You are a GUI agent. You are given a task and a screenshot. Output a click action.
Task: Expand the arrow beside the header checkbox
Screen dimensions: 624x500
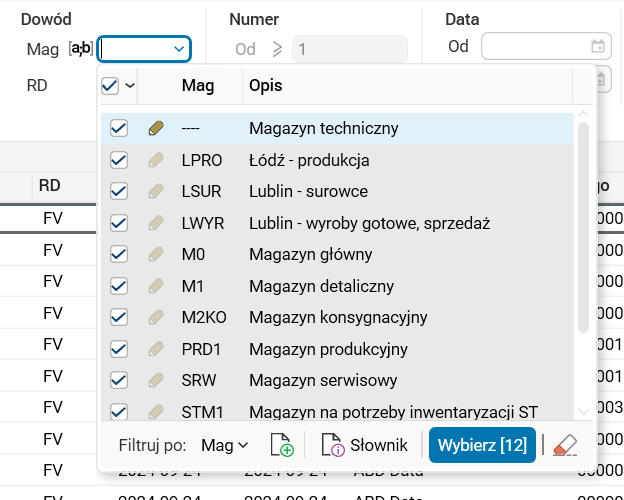point(130,86)
